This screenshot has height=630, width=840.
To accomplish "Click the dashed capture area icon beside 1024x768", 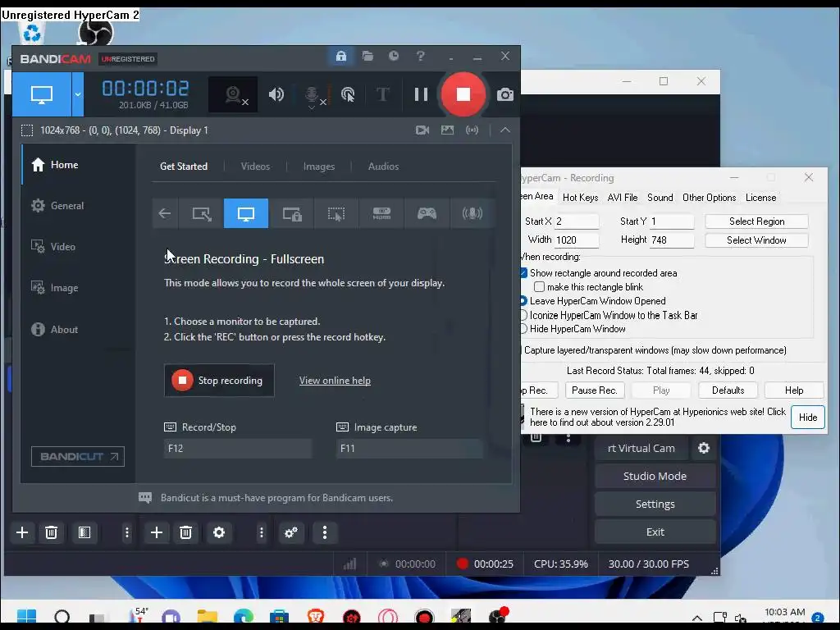I will (x=27, y=130).
